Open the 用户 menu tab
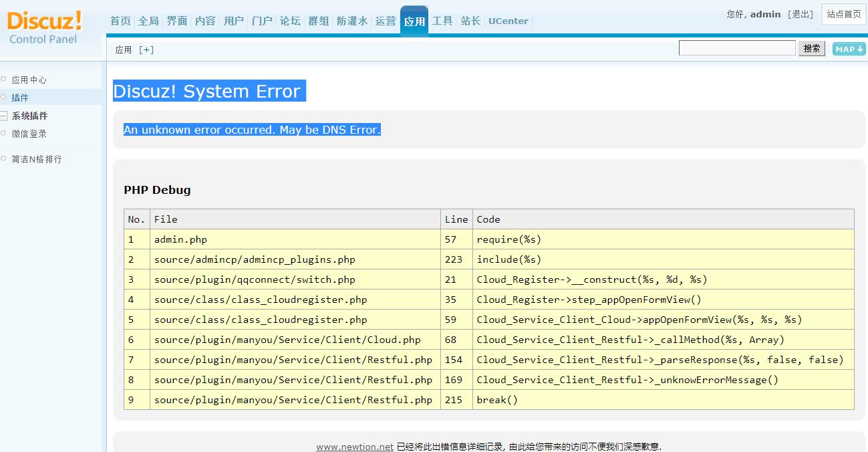868x452 pixels. tap(234, 21)
